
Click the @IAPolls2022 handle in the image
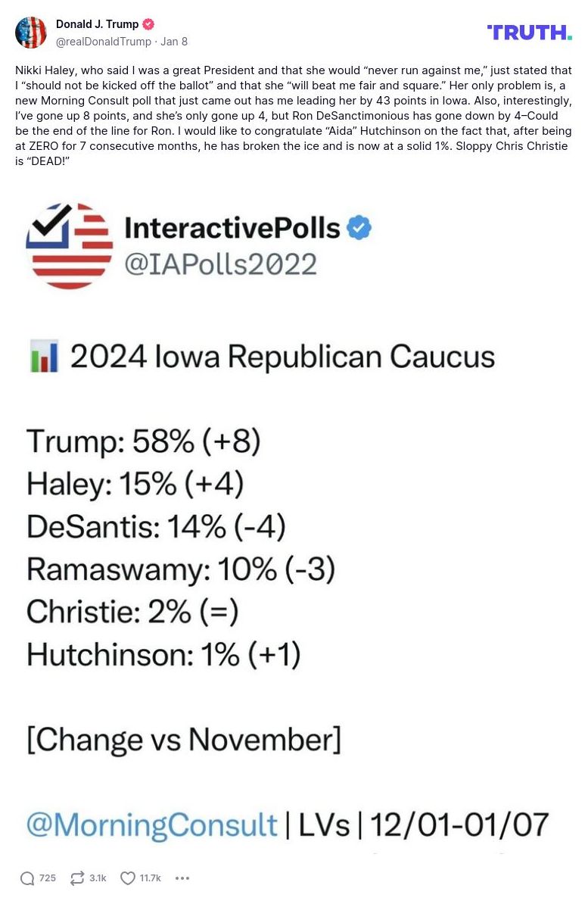point(220,264)
